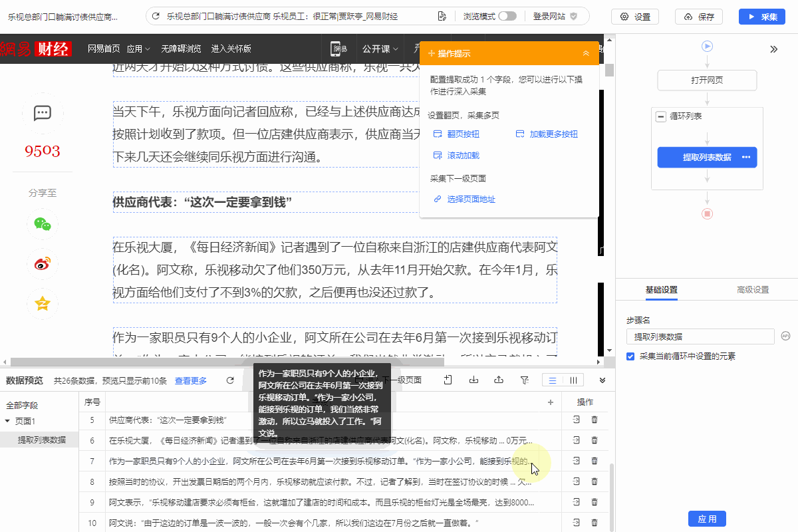Click 进入关怀版 in the site nav
The image size is (798, 532).
tap(231, 49)
